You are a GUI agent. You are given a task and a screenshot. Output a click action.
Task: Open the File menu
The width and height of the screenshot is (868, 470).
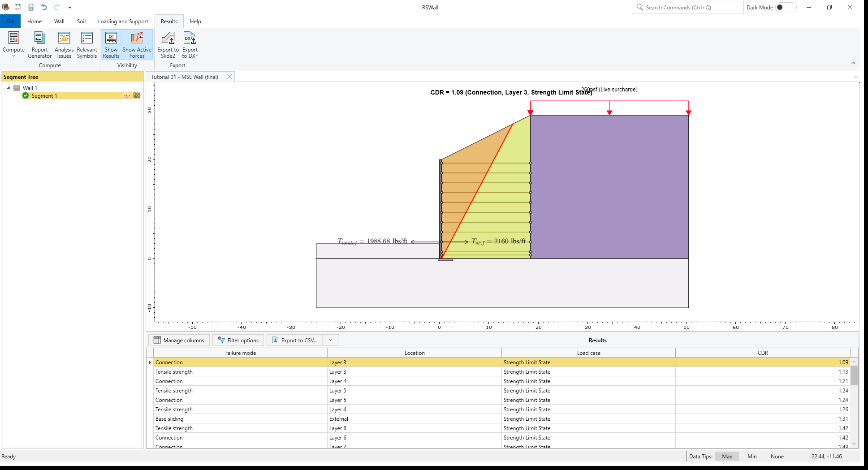(x=10, y=21)
